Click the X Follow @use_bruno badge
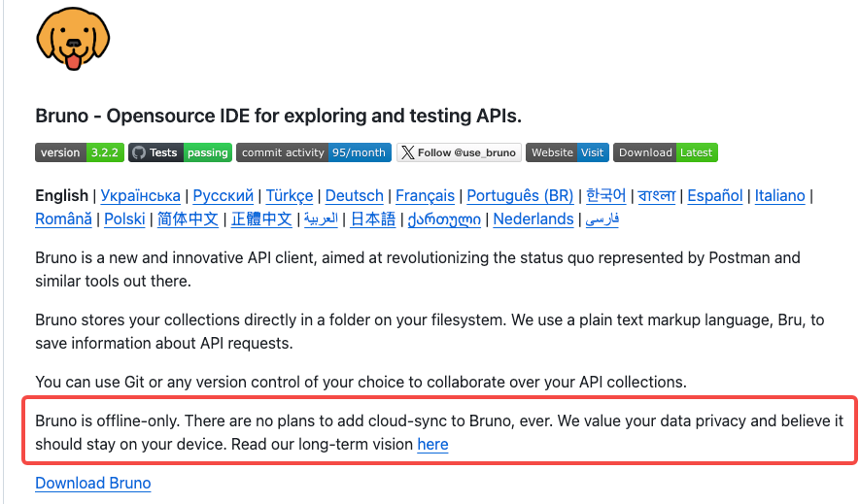Image resolution: width=860 pixels, height=504 pixels. [x=458, y=152]
